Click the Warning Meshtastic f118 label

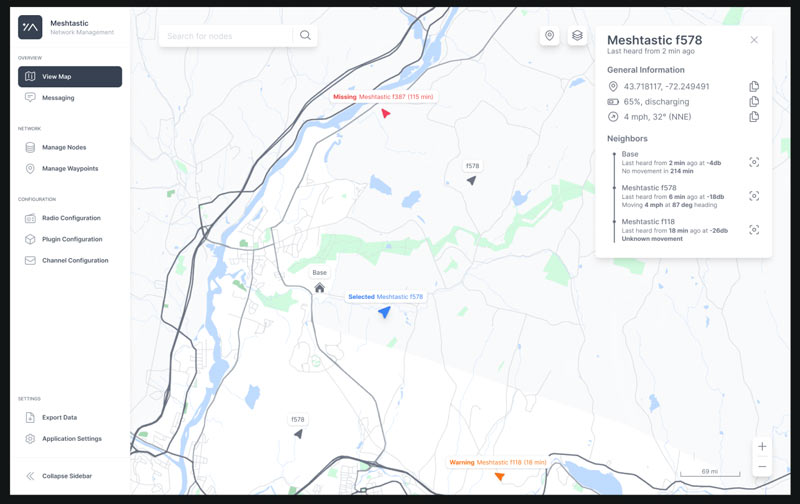[497, 462]
